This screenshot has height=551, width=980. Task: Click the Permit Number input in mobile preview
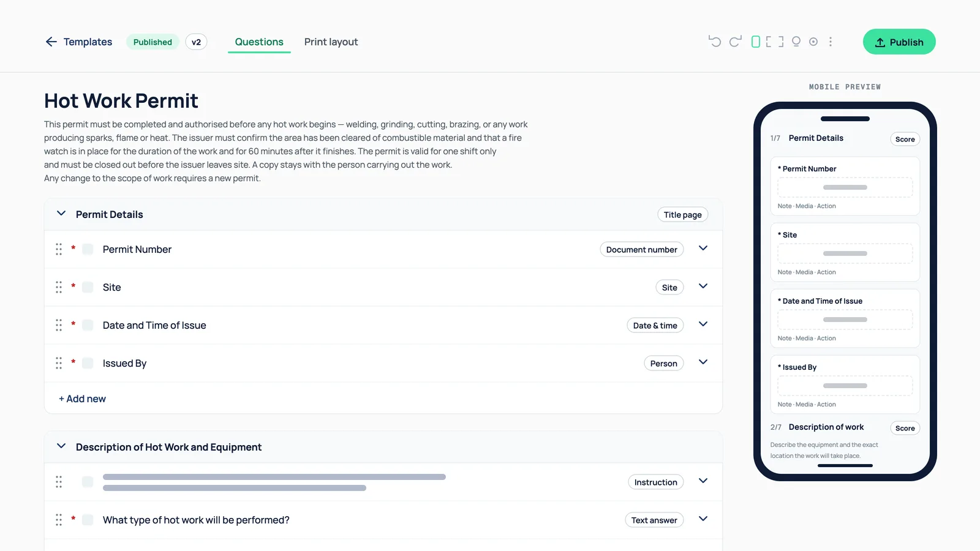pos(845,187)
